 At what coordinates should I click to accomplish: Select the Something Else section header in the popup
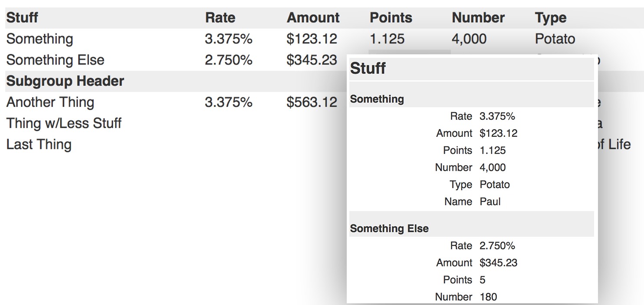[389, 229]
